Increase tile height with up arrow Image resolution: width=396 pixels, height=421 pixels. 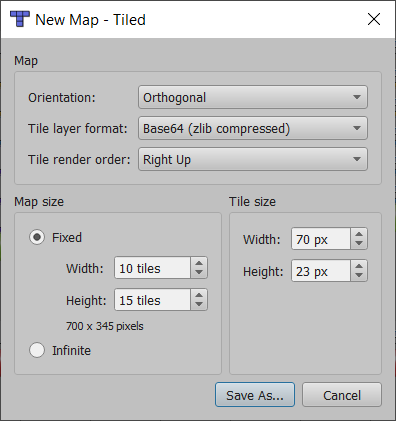[x=359, y=266]
